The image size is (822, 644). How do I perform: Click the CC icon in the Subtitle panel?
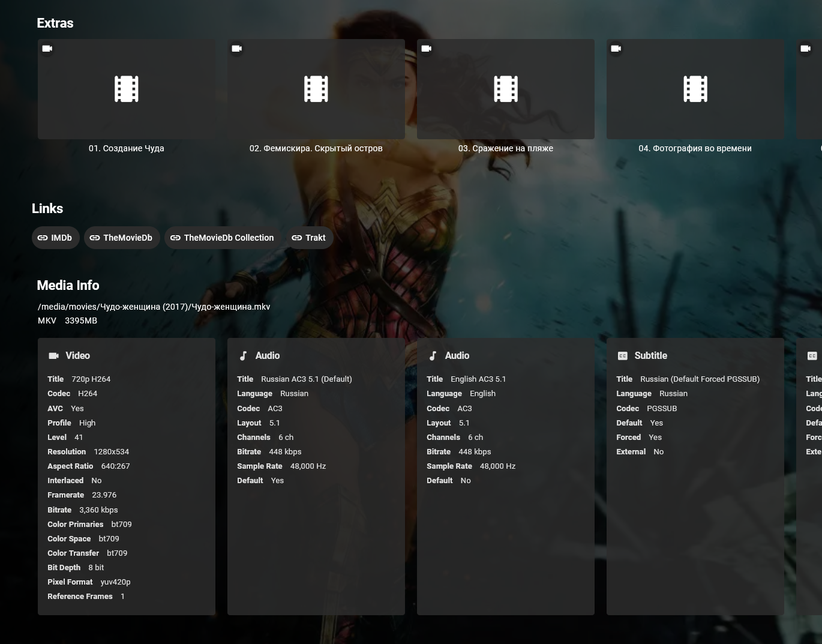pos(623,356)
